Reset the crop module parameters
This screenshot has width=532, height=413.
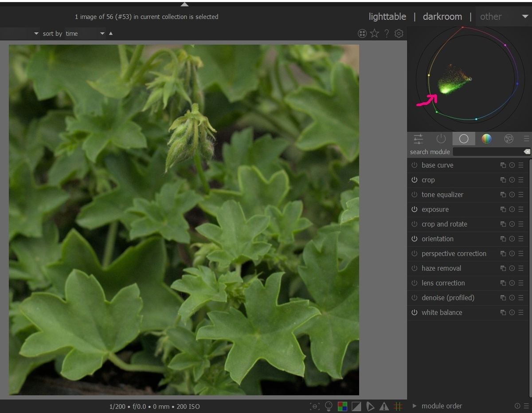click(512, 180)
